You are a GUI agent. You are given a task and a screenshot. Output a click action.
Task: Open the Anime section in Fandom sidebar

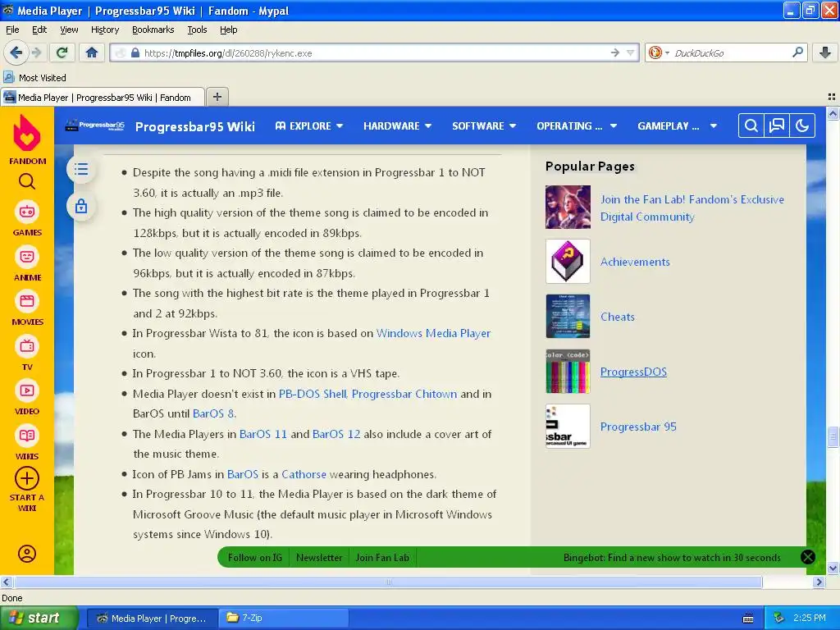coord(27,264)
